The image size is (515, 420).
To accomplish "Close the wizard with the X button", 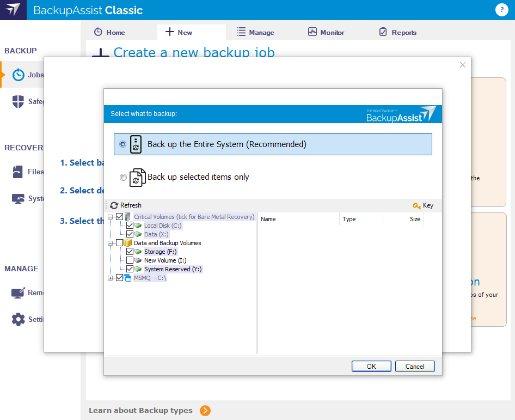I will pos(463,65).
